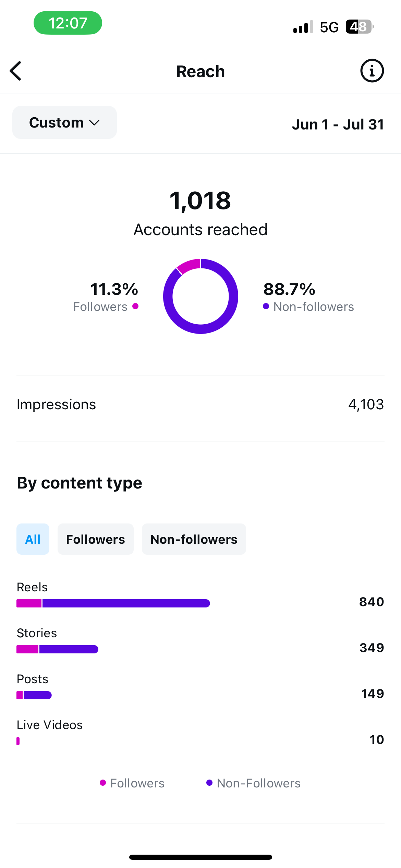
Task: Open the Impressions row
Action: [200, 405]
